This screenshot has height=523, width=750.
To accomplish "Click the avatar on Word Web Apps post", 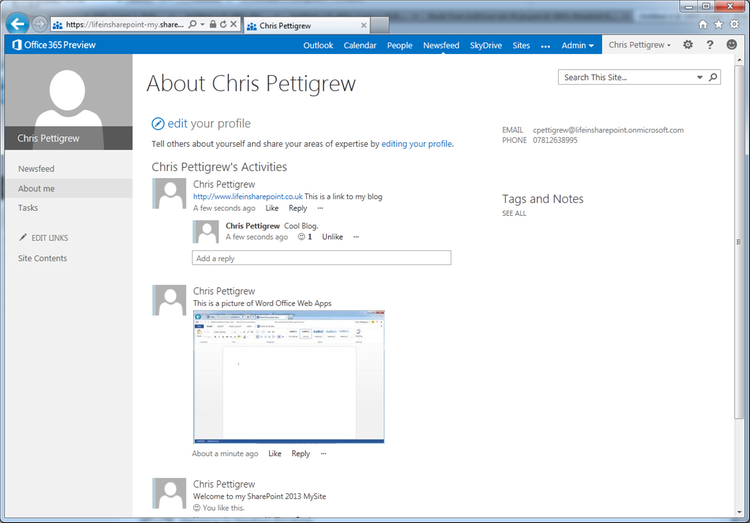I will coord(169,300).
